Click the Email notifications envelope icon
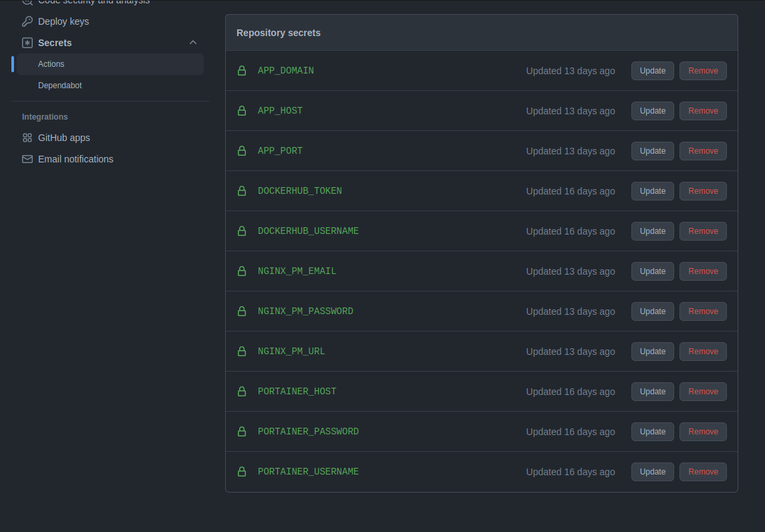This screenshot has height=532, width=765. [27, 159]
